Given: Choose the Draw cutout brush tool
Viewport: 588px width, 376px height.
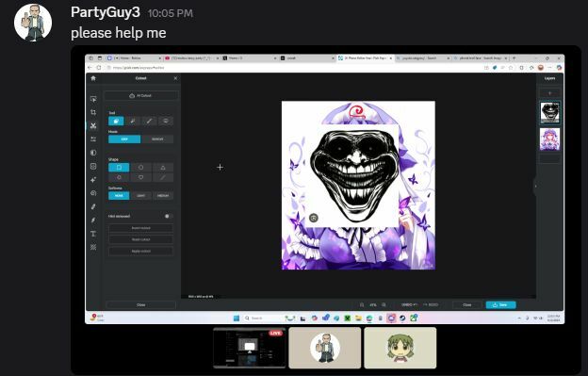Looking at the screenshot, I should (x=149, y=121).
